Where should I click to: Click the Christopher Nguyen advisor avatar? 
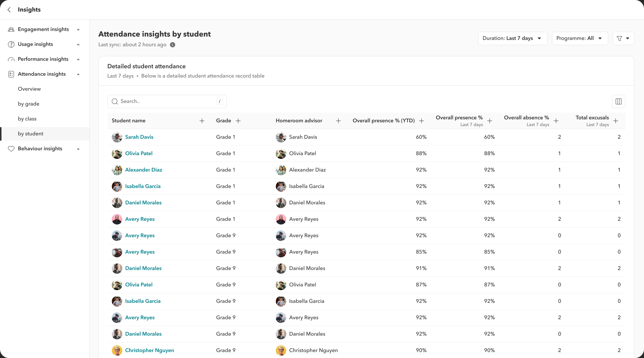[x=281, y=350]
